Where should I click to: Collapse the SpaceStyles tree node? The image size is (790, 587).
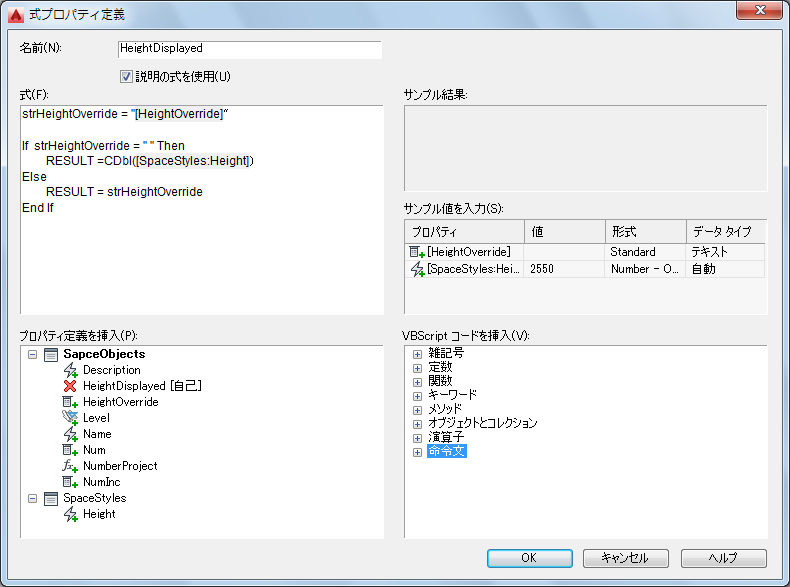point(32,499)
